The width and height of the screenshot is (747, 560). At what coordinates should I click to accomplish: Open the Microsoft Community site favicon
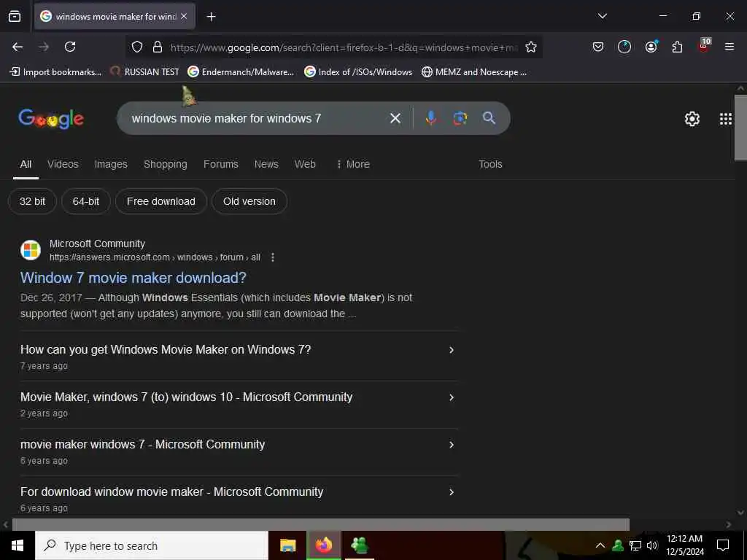pos(31,250)
